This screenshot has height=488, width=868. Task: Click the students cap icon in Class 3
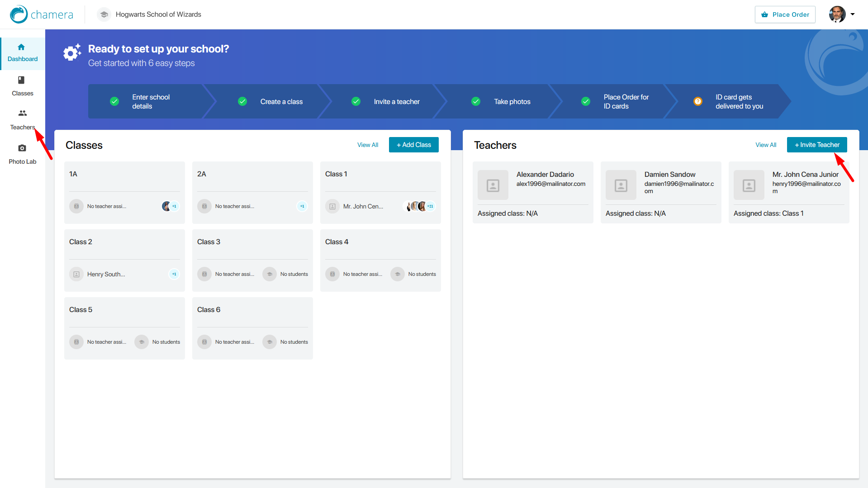click(270, 274)
